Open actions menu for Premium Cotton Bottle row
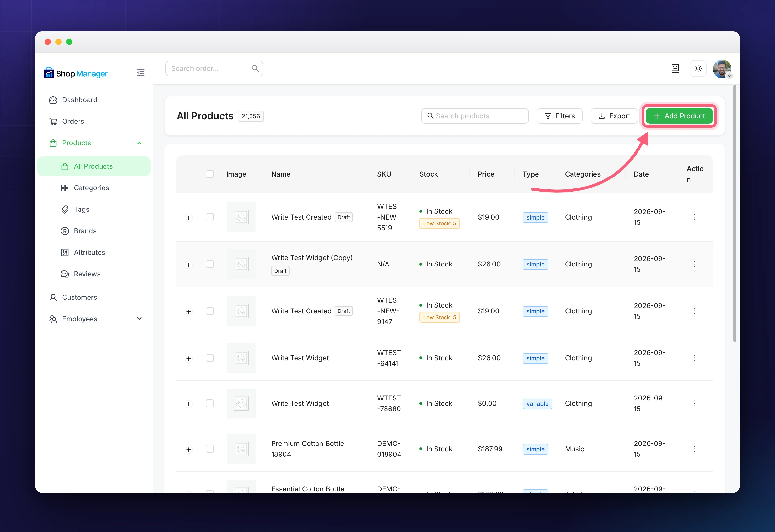775x532 pixels. (695, 449)
